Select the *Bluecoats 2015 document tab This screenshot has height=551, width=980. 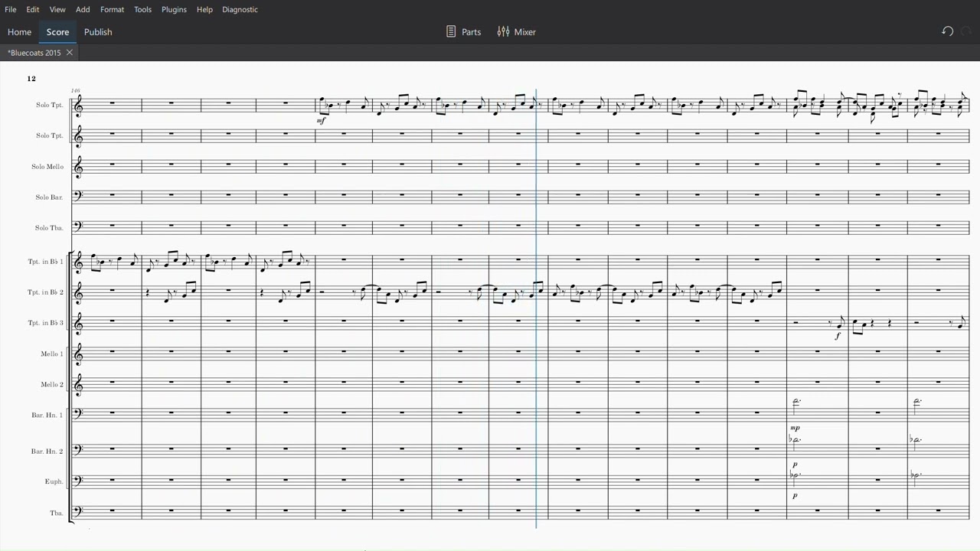[34, 53]
